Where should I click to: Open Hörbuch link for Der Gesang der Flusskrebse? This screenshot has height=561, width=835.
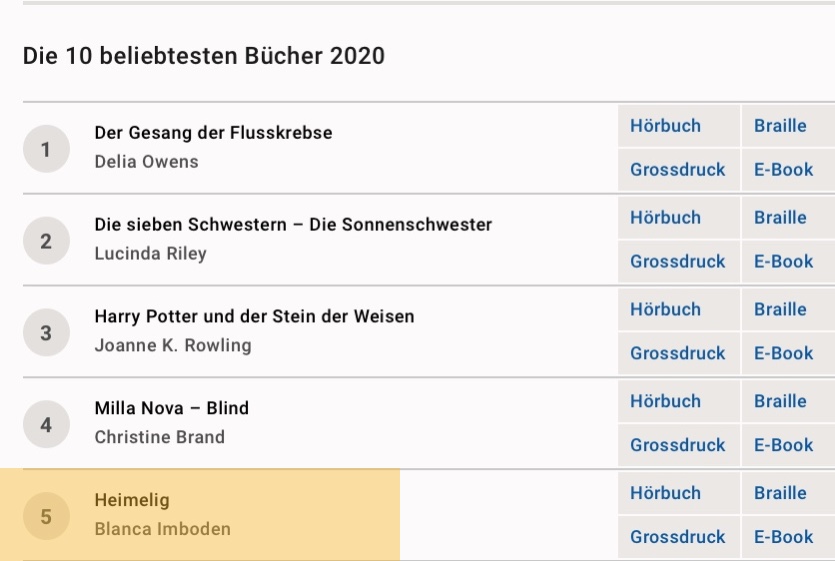coord(678,126)
